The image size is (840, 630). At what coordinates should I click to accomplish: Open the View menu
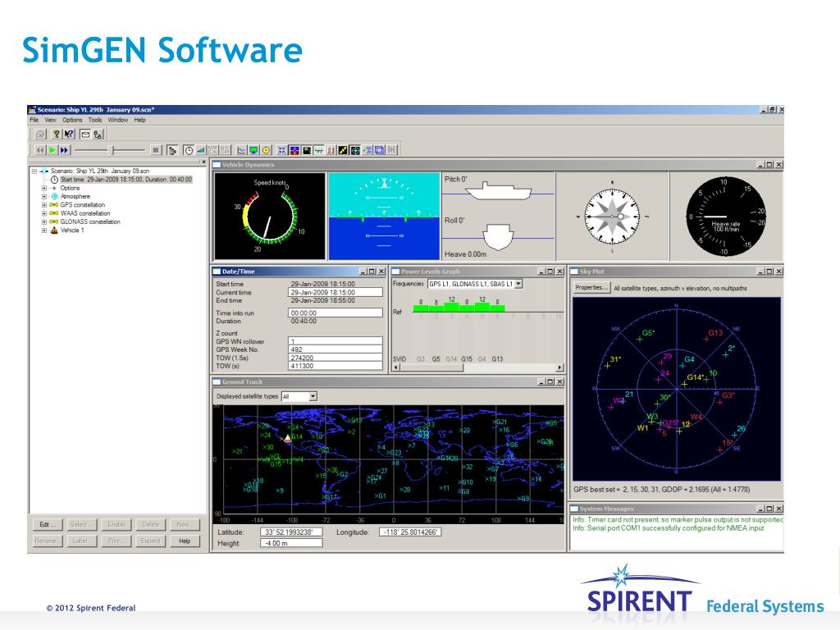point(50,120)
